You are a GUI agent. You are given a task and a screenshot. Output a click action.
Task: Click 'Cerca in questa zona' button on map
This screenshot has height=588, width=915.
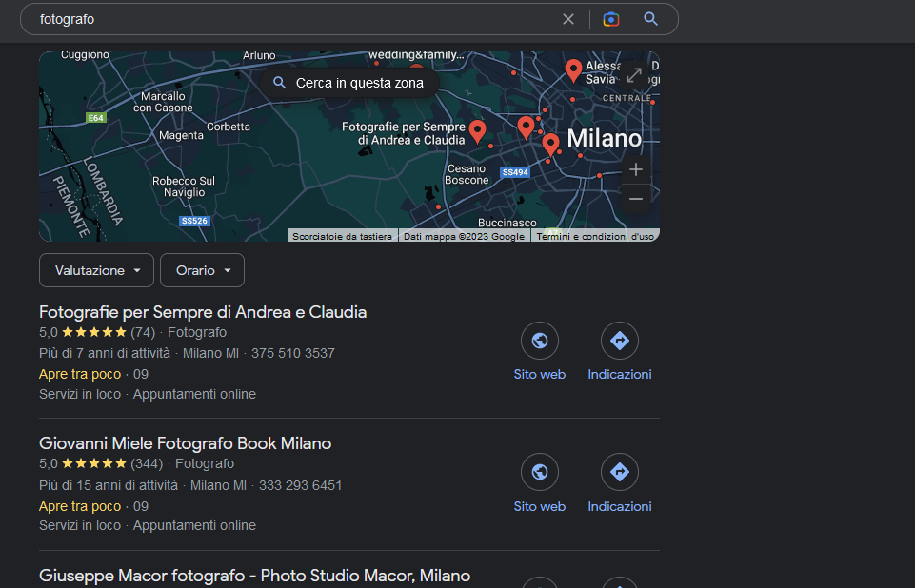(349, 83)
